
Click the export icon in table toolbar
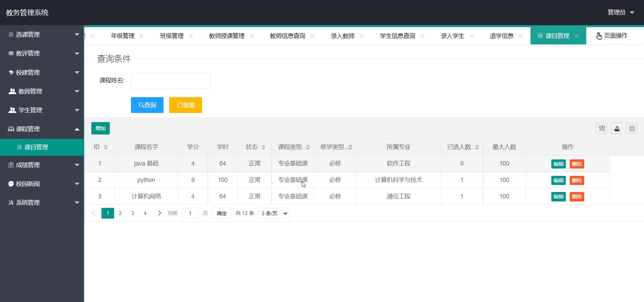coord(617,128)
